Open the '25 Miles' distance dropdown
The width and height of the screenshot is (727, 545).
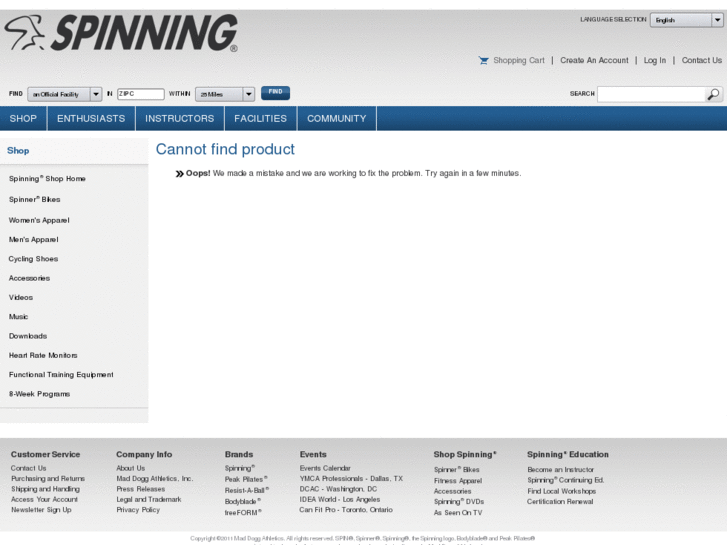(x=225, y=94)
